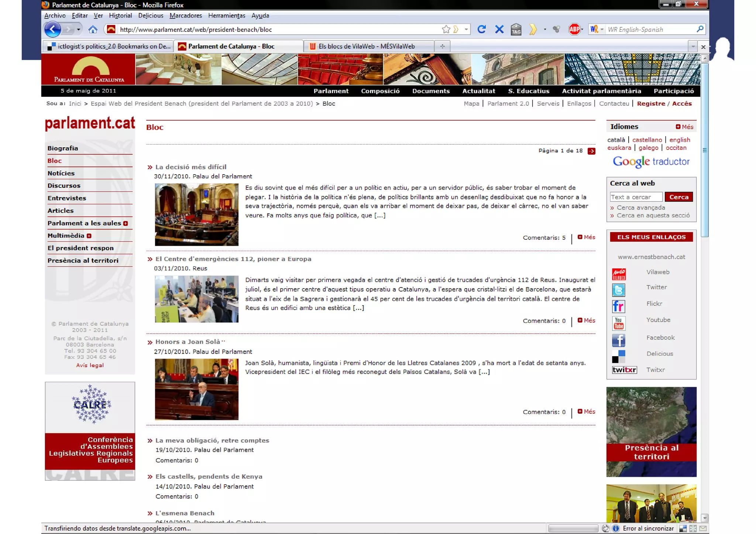The image size is (756, 534).
Task: Open La decisió més difícil post
Action: point(191,167)
